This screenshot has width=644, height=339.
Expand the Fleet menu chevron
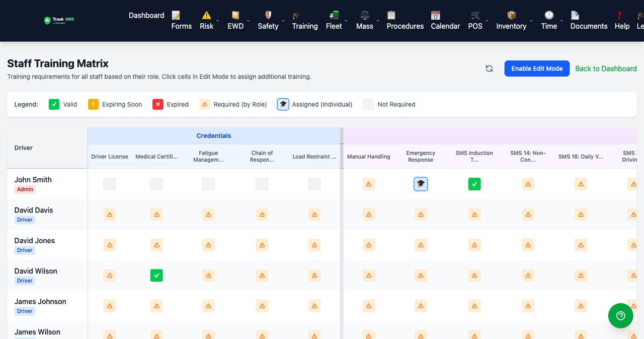346,21
